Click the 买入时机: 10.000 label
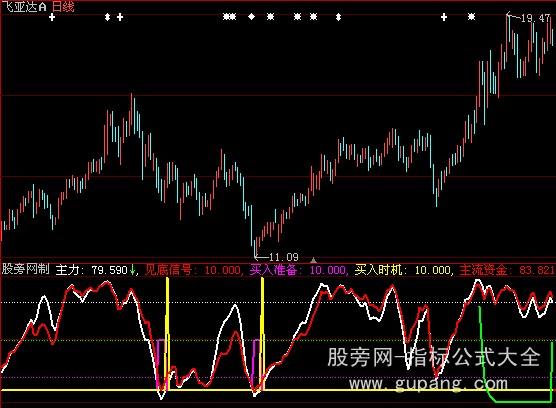This screenshot has height=408, width=556. coord(402,270)
